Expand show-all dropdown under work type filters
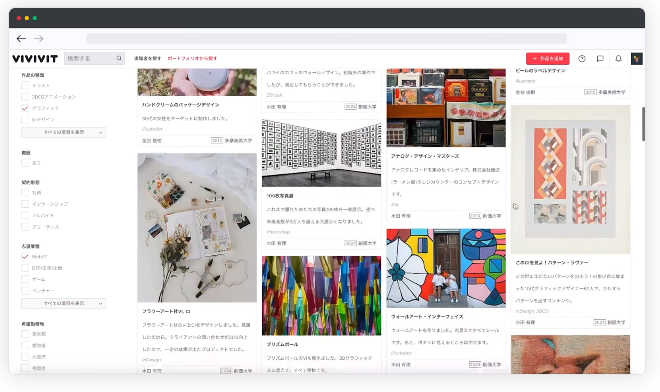The height and width of the screenshot is (392, 660). 64,132
